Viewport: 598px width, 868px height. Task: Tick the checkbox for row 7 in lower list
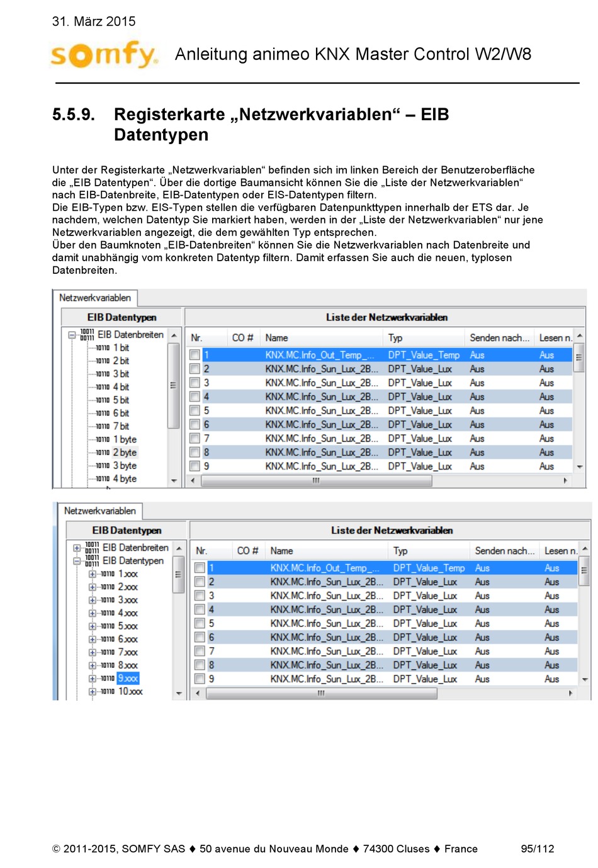[x=200, y=651]
